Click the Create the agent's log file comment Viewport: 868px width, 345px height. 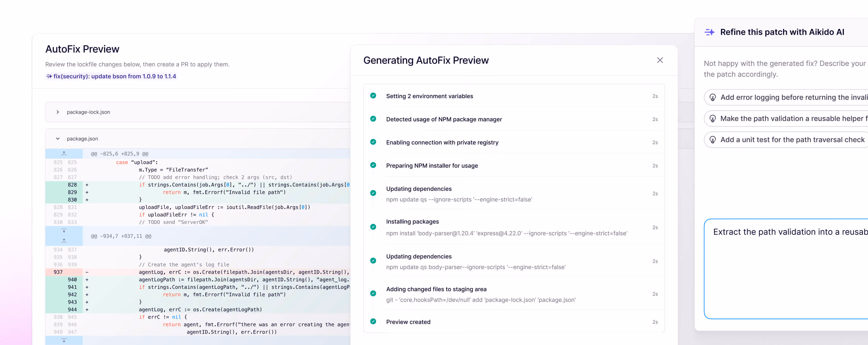(184, 265)
